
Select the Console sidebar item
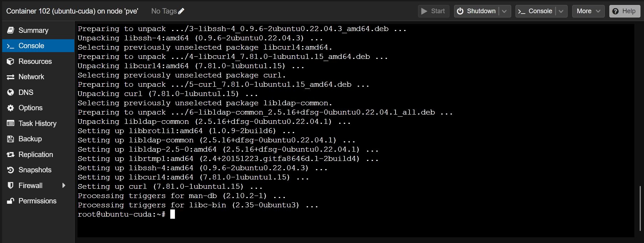click(38, 46)
